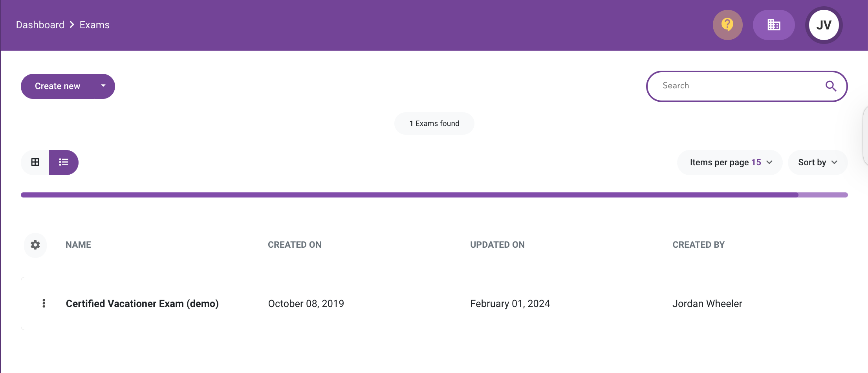This screenshot has width=868, height=373.
Task: Go to Dashboard breadcrumb
Action: [40, 25]
